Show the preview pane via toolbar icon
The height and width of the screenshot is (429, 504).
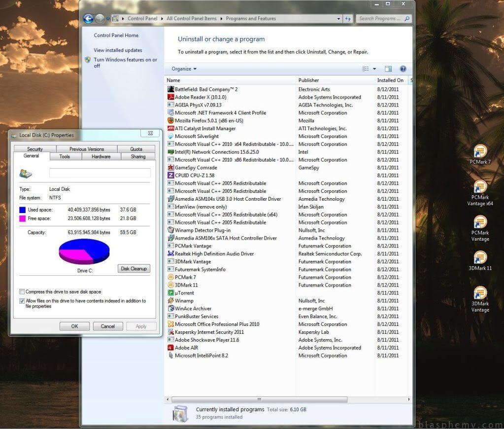click(x=388, y=69)
